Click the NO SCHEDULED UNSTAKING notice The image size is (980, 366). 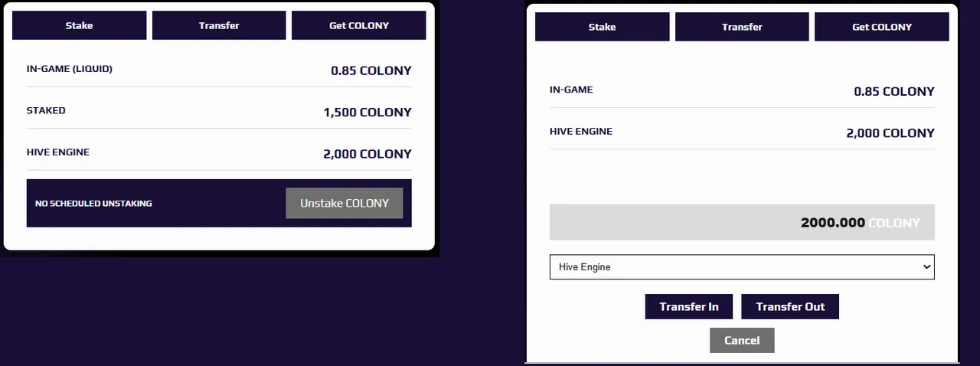point(93,204)
